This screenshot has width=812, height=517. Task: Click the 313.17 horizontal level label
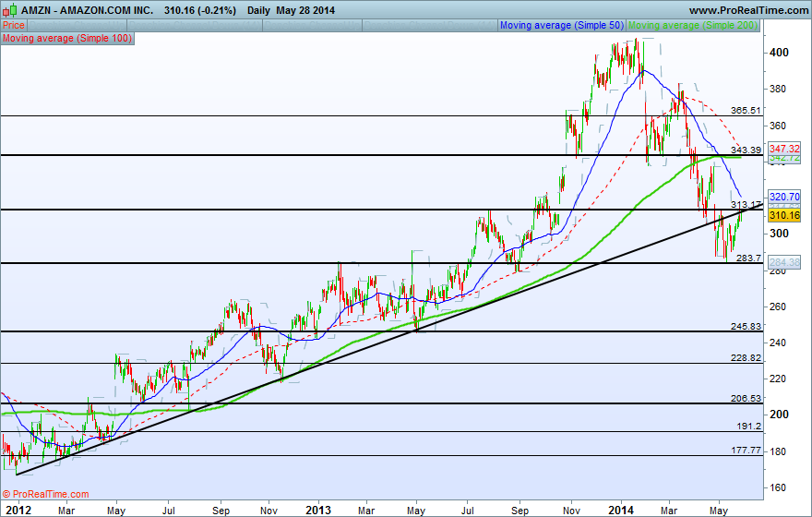746,205
